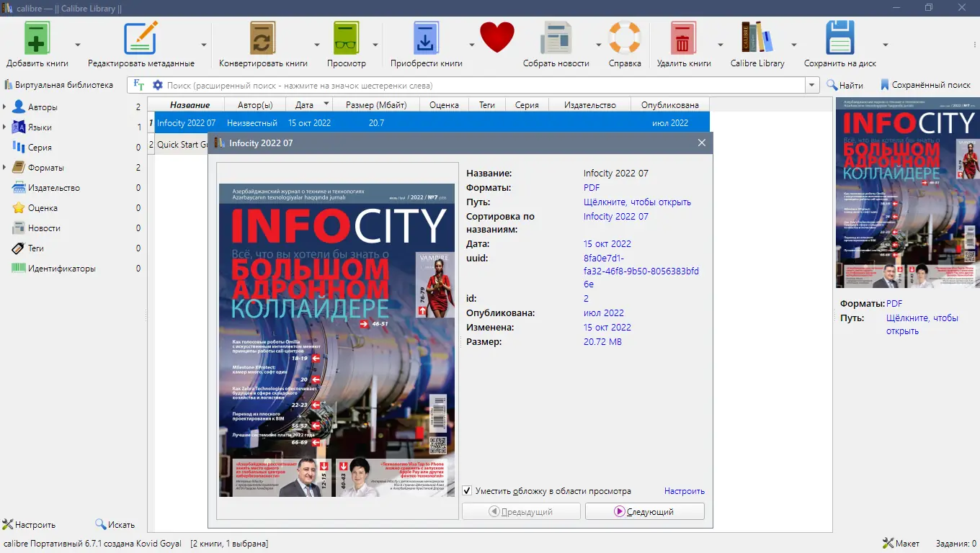
Task: Close the Infocity 2022 07 details dialog
Action: pos(701,143)
